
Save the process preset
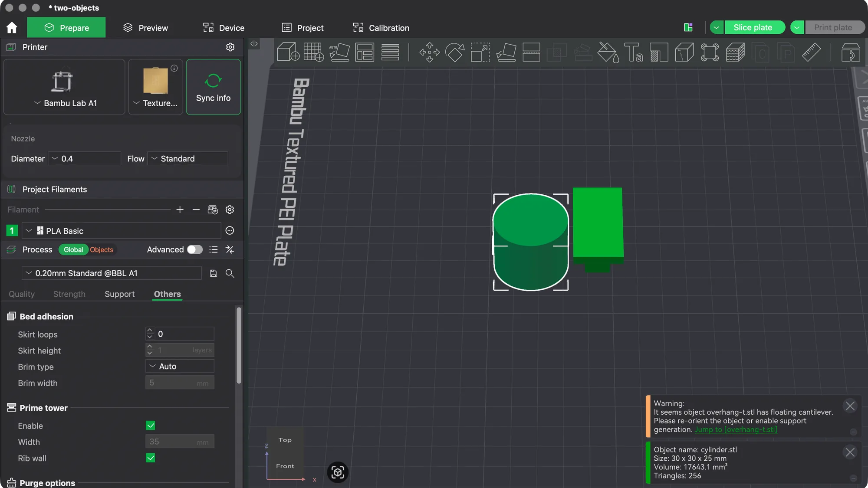click(214, 273)
